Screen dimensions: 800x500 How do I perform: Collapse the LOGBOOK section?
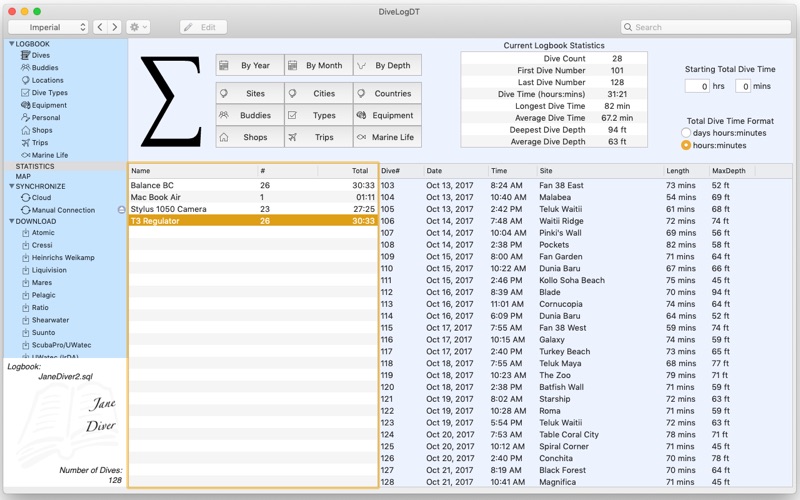pyautogui.click(x=12, y=44)
